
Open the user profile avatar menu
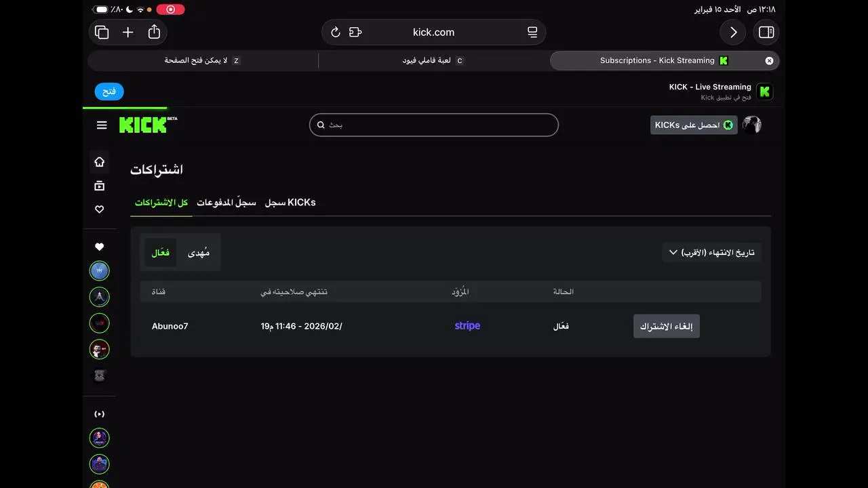pos(752,125)
